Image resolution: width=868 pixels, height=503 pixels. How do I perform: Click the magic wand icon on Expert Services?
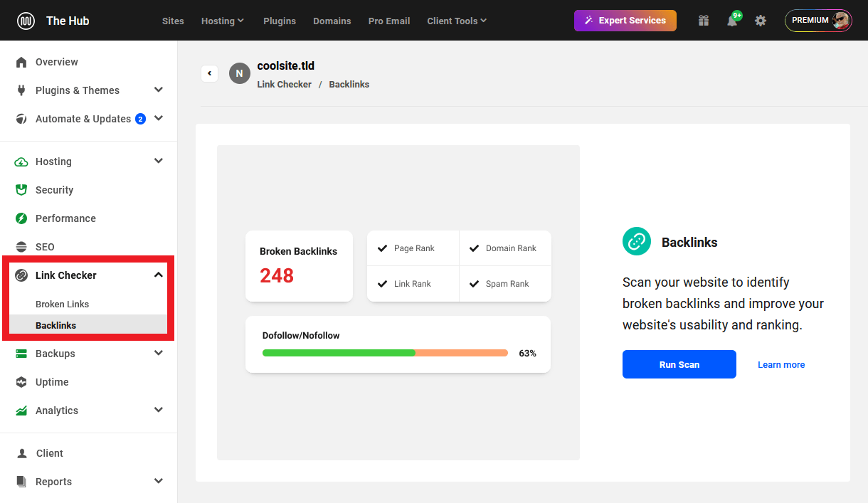[588, 21]
